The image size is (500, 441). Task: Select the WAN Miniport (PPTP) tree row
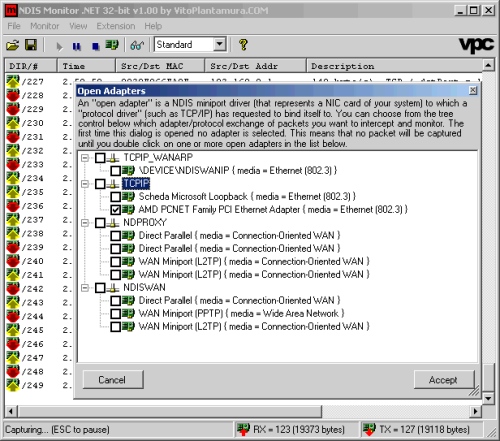tap(241, 314)
